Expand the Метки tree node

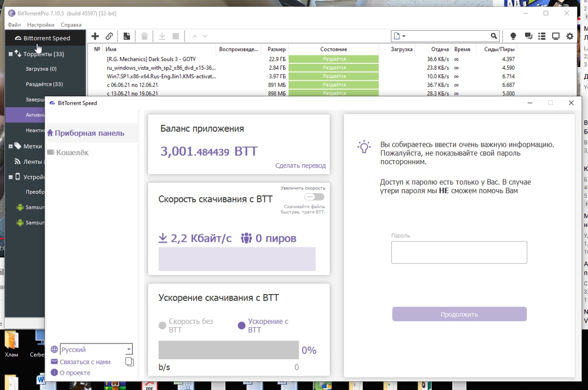coord(11,146)
